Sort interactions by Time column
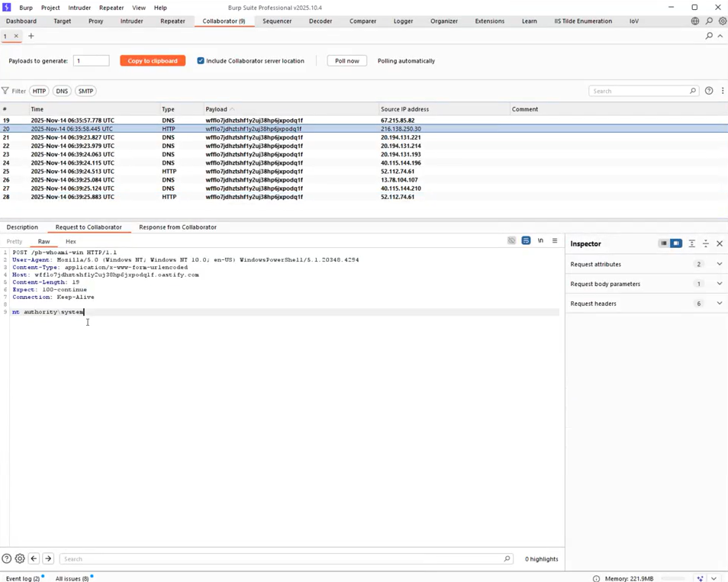 coord(95,109)
